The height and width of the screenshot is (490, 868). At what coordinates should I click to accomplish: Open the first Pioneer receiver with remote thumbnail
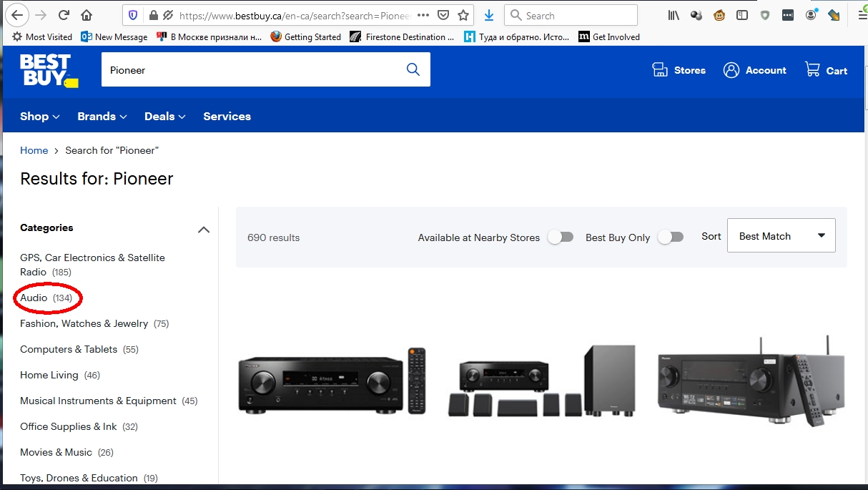pyautogui.click(x=332, y=381)
